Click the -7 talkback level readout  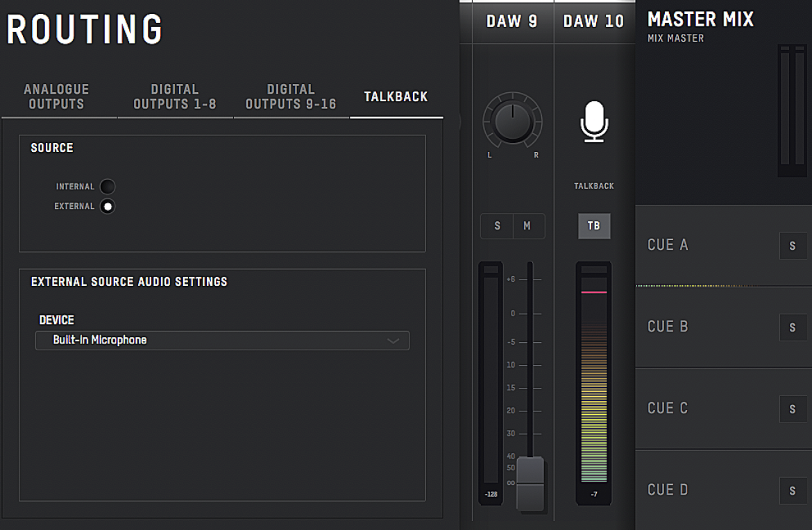[x=594, y=495]
